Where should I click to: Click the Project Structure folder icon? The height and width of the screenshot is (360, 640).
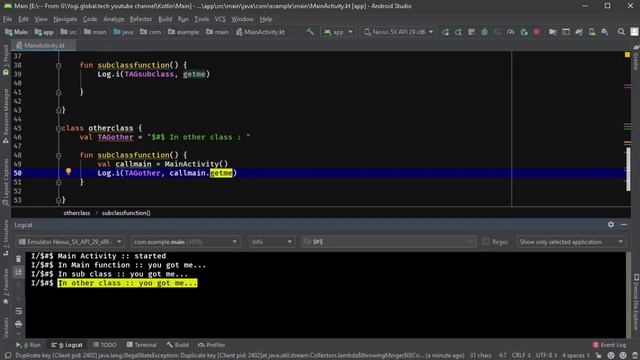point(553,32)
